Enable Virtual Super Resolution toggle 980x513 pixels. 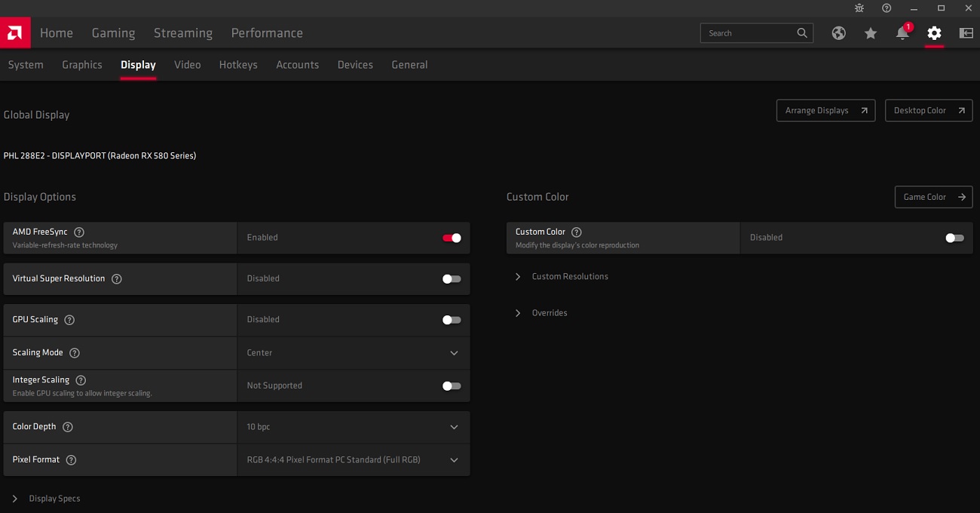[x=452, y=279]
